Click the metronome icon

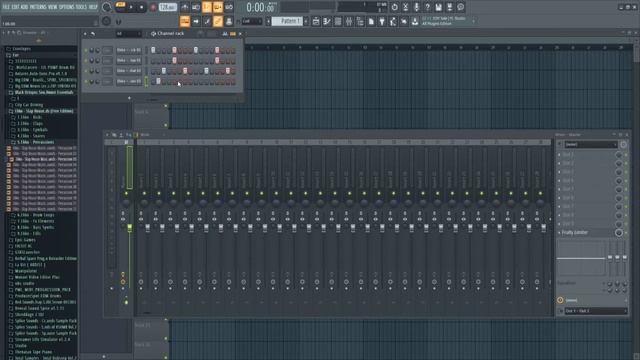click(x=185, y=7)
